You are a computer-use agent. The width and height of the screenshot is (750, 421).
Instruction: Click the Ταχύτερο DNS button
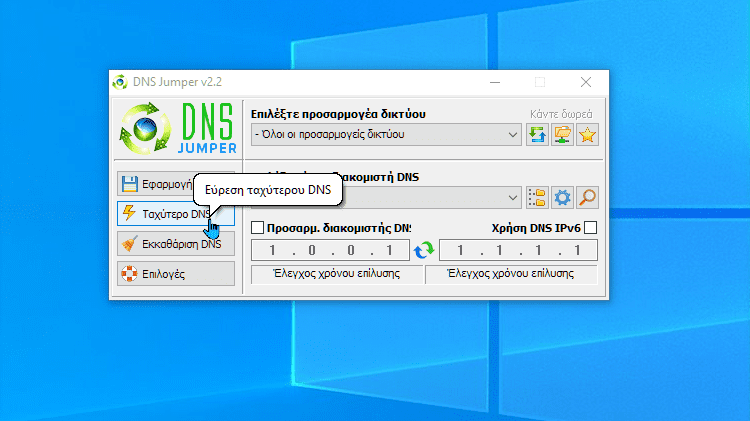click(176, 213)
